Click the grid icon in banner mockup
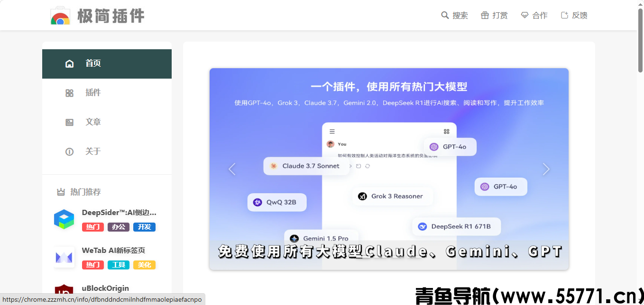Image resolution: width=644 pixels, height=305 pixels. pyautogui.click(x=446, y=131)
